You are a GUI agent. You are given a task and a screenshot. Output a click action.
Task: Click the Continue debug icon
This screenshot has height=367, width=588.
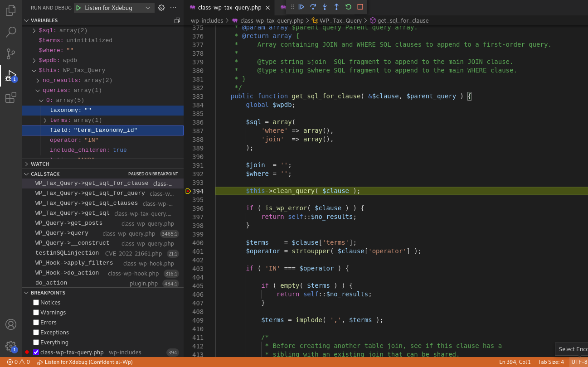coord(301,7)
